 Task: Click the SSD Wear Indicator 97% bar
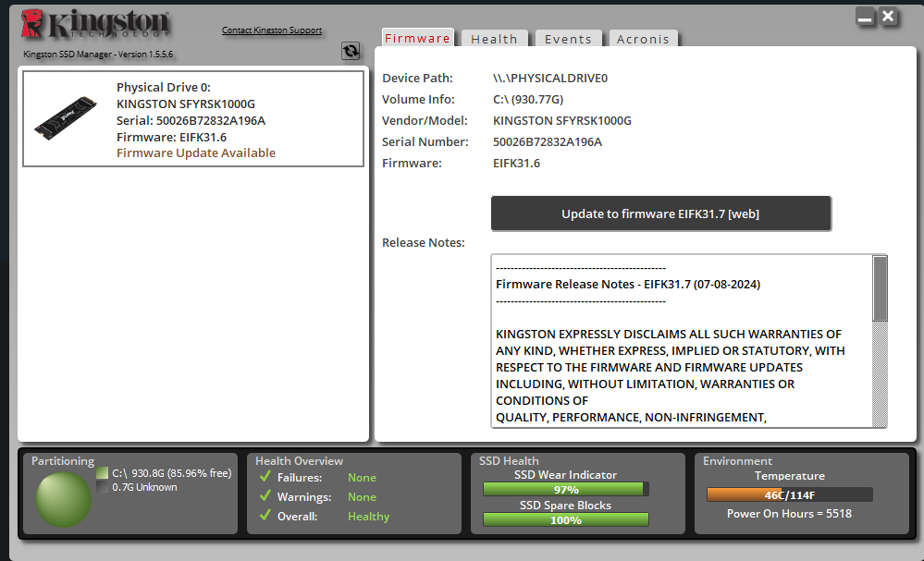point(566,489)
